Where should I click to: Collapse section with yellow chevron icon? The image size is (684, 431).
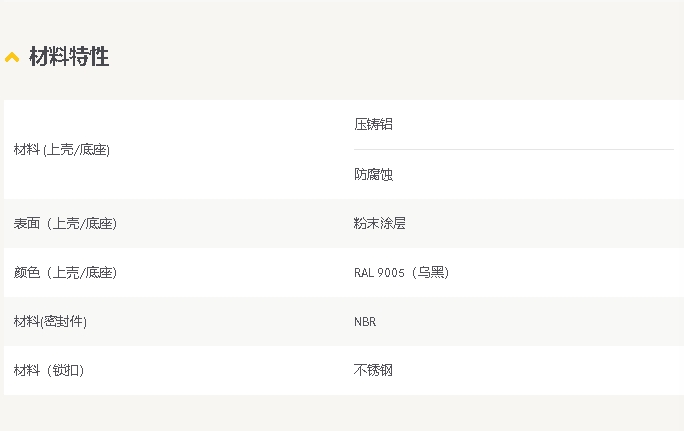coord(12,57)
